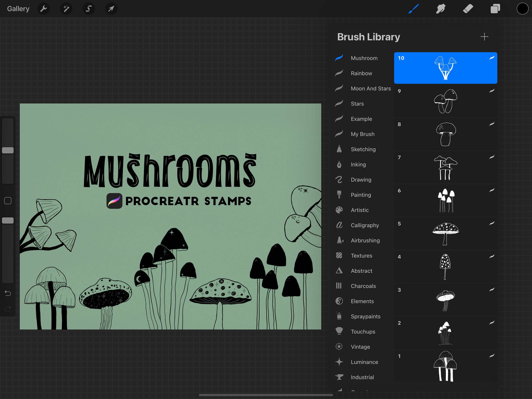Open the Charcoals brush category
532x399 pixels.
click(x=363, y=286)
